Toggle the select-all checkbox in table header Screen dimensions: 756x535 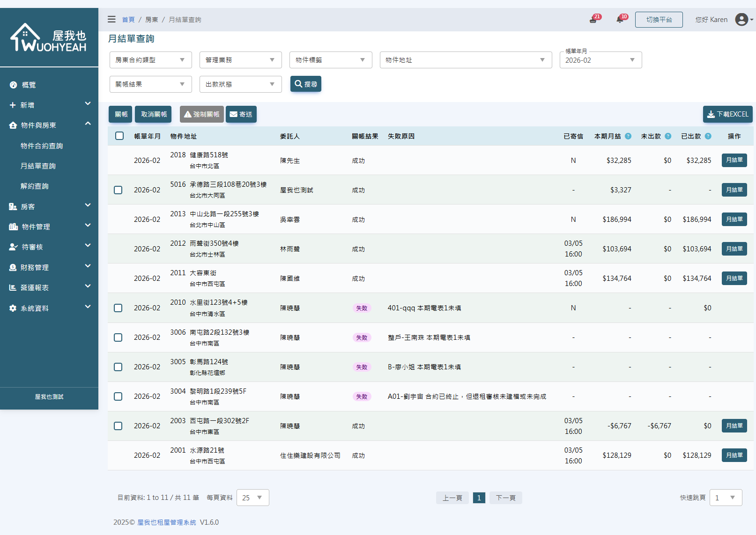coord(119,136)
